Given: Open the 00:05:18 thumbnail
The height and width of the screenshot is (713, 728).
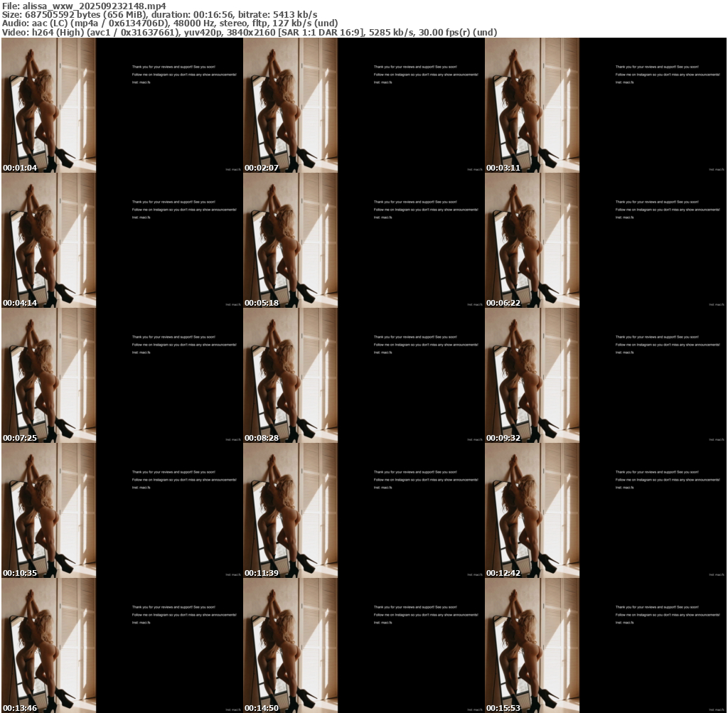Looking at the screenshot, I should (364, 240).
